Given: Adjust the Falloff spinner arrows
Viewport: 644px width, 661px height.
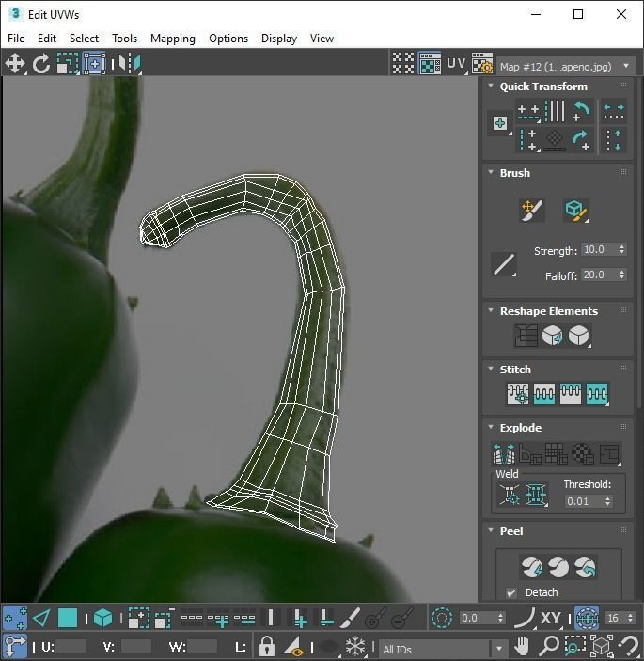Looking at the screenshot, I should click(x=622, y=275).
